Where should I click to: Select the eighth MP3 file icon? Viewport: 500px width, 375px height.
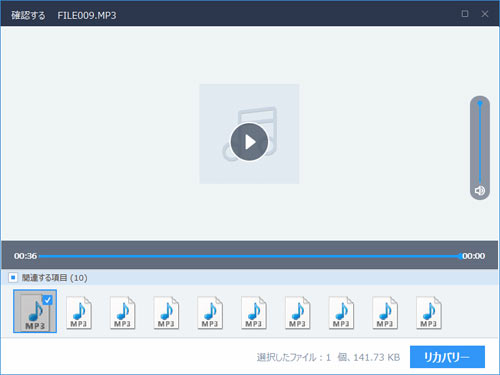click(x=341, y=313)
